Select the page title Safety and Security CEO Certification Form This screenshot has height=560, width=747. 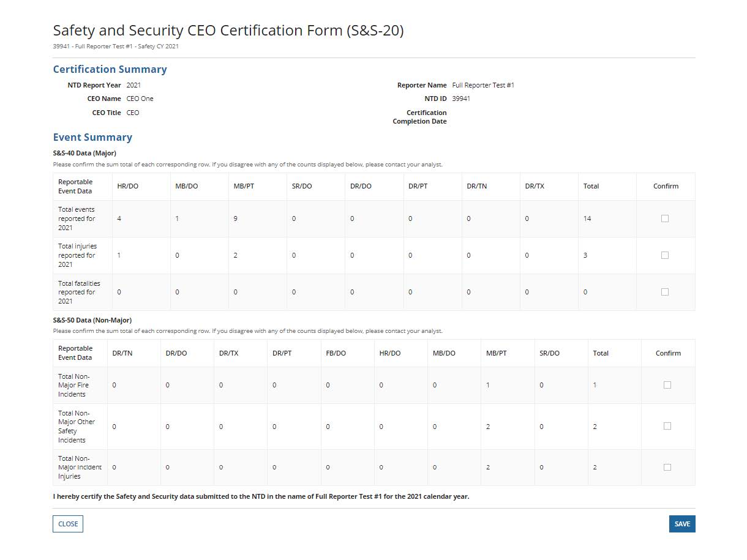(228, 30)
